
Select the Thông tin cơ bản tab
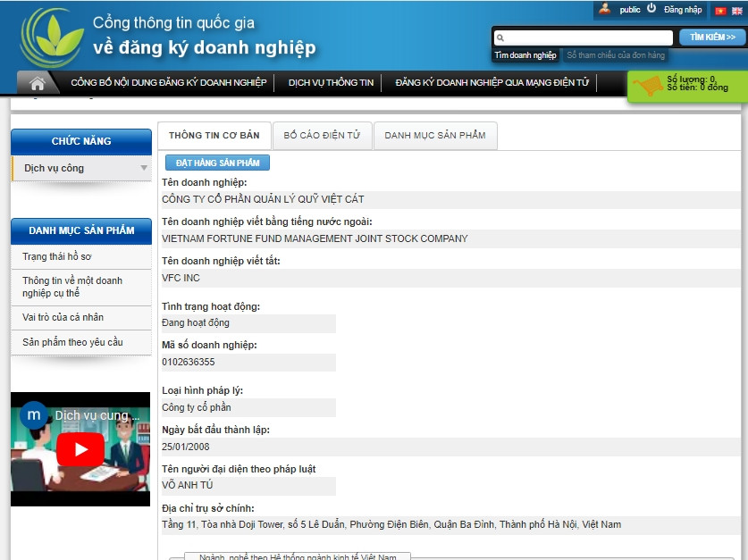click(214, 136)
